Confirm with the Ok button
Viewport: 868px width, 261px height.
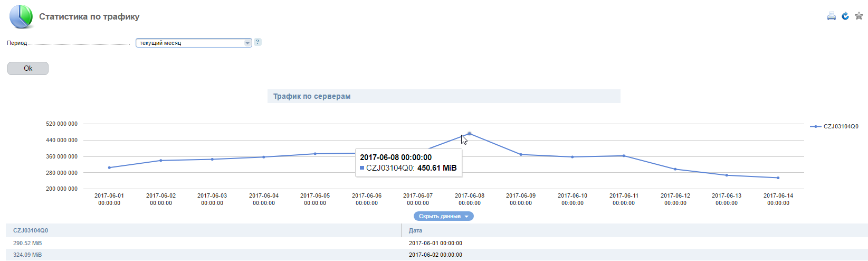click(28, 68)
